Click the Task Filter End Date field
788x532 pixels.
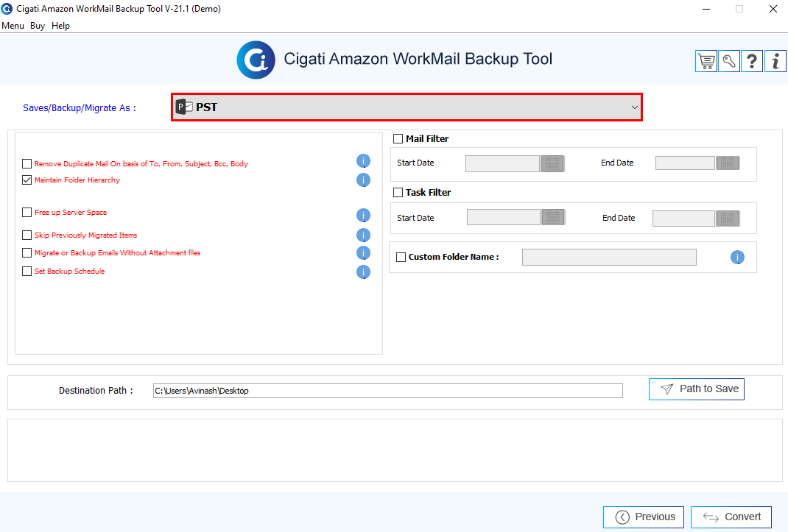(683, 219)
